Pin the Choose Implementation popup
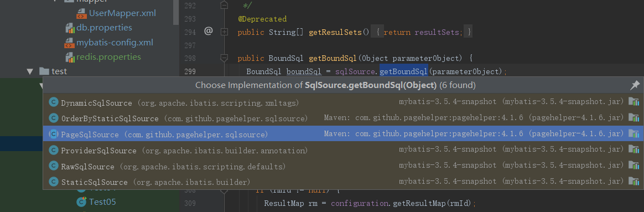Image resolution: width=644 pixels, height=212 pixels. [x=635, y=85]
